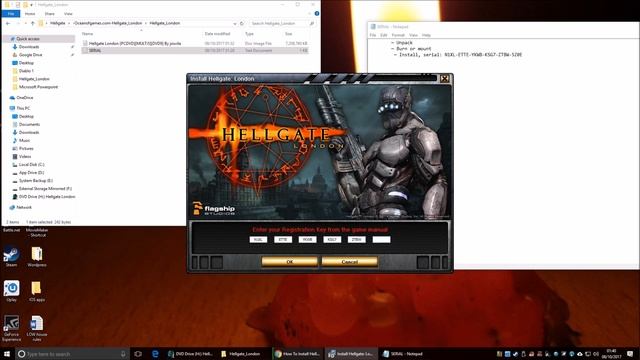Open Downloads under Quick access

(x=29, y=47)
